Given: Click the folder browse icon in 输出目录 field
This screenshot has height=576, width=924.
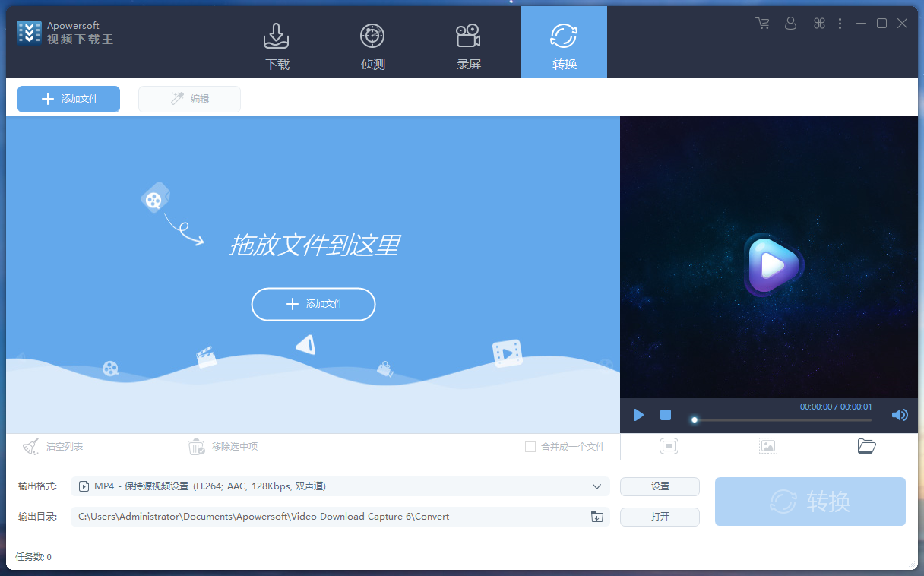Looking at the screenshot, I should coord(597,517).
